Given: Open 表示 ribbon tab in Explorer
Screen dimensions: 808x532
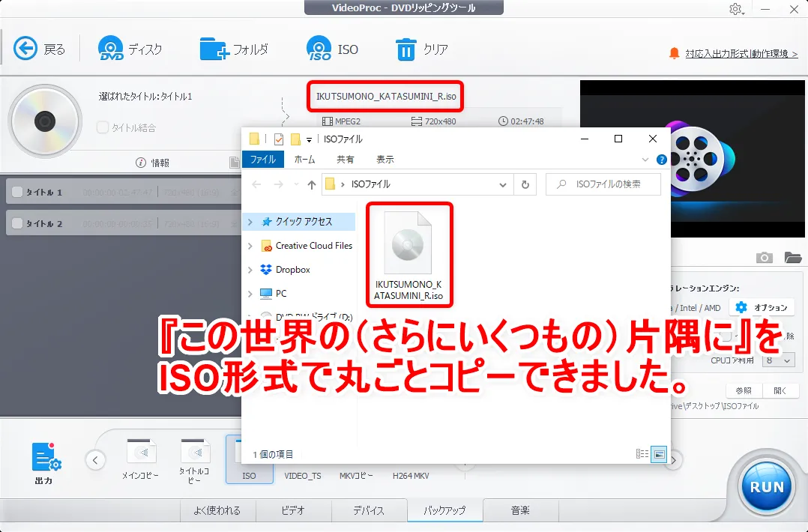Looking at the screenshot, I should point(385,159).
